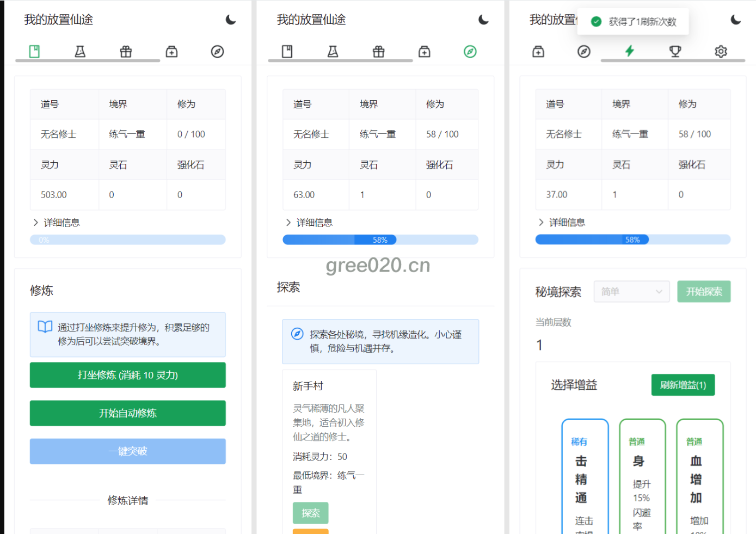The width and height of the screenshot is (756, 534).
Task: Open settings gear in the right panel
Action: click(x=721, y=51)
